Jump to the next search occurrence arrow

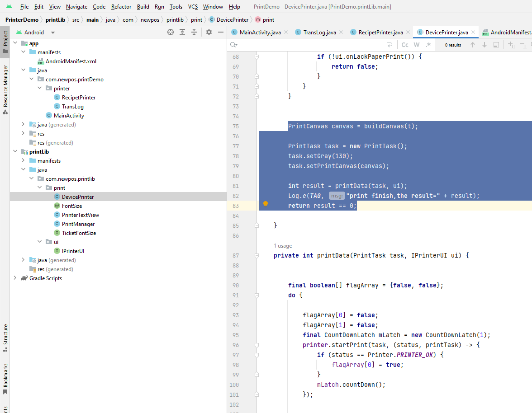(484, 45)
